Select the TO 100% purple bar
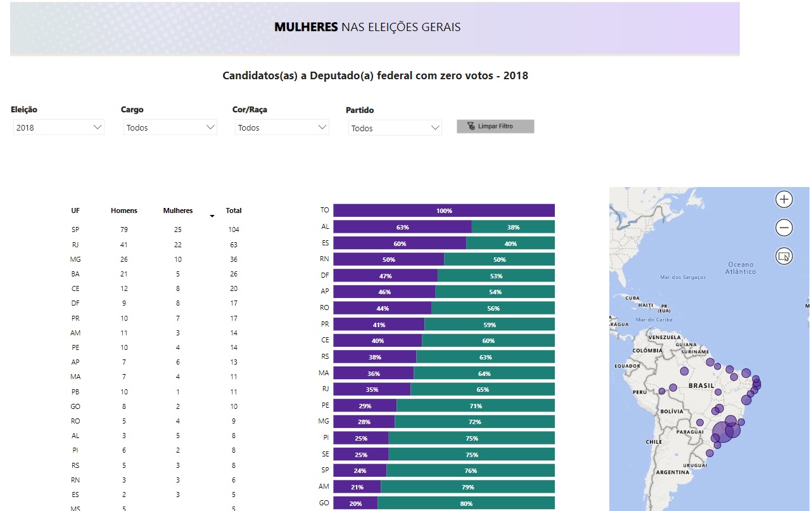812x511 pixels. [443, 210]
